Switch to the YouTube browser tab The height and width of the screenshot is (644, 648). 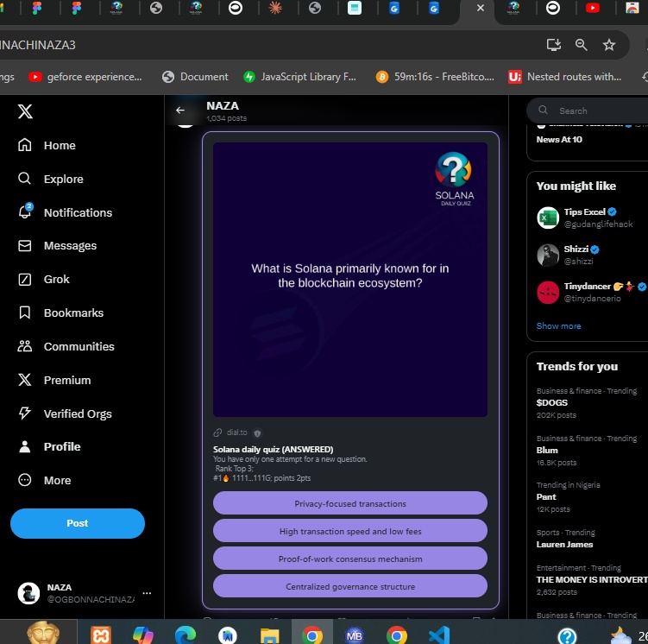[x=592, y=8]
